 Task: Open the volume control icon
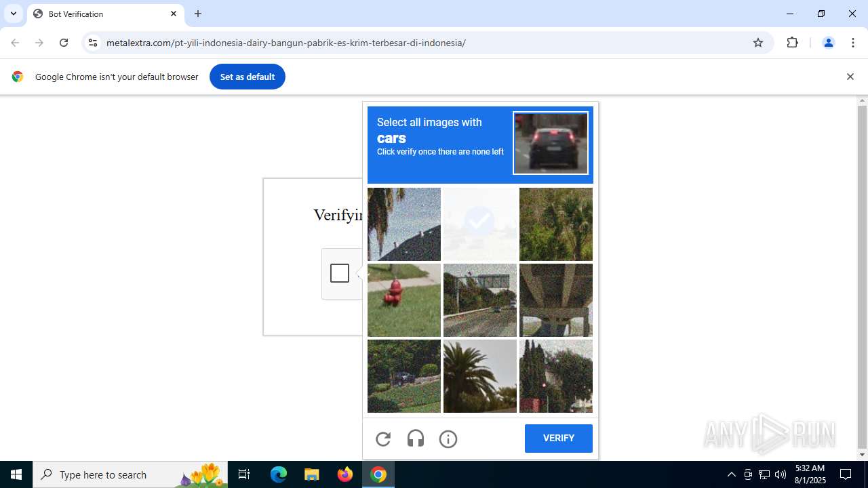[781, 474]
